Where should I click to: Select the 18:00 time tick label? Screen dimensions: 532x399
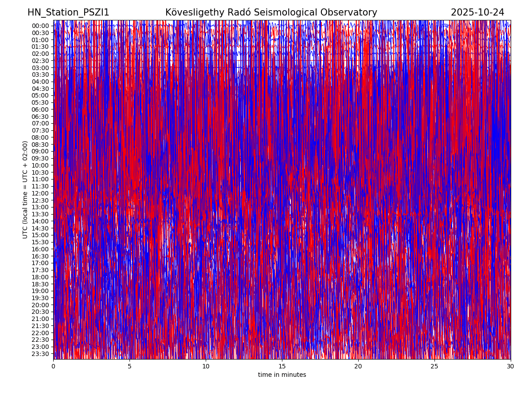click(x=40, y=277)
